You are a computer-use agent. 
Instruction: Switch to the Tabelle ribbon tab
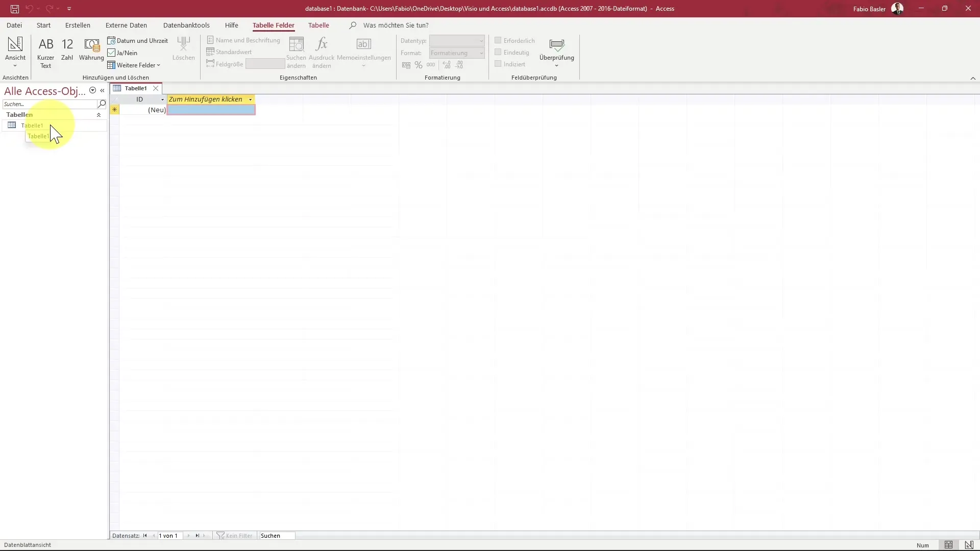tap(318, 25)
